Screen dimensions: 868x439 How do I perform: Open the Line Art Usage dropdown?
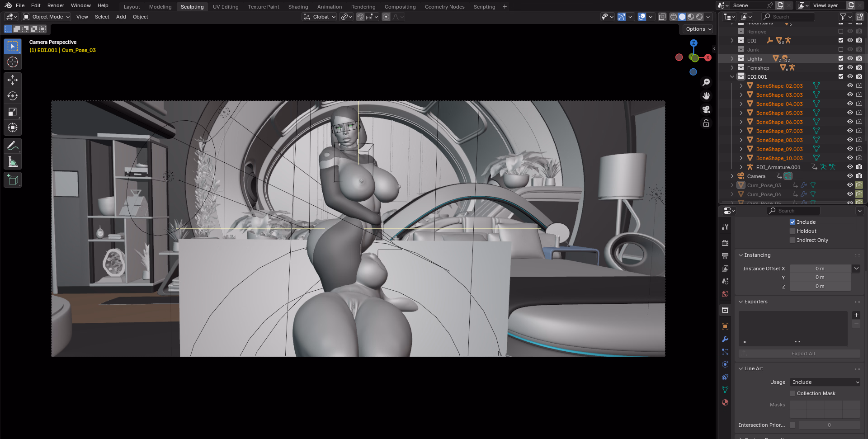tap(825, 382)
